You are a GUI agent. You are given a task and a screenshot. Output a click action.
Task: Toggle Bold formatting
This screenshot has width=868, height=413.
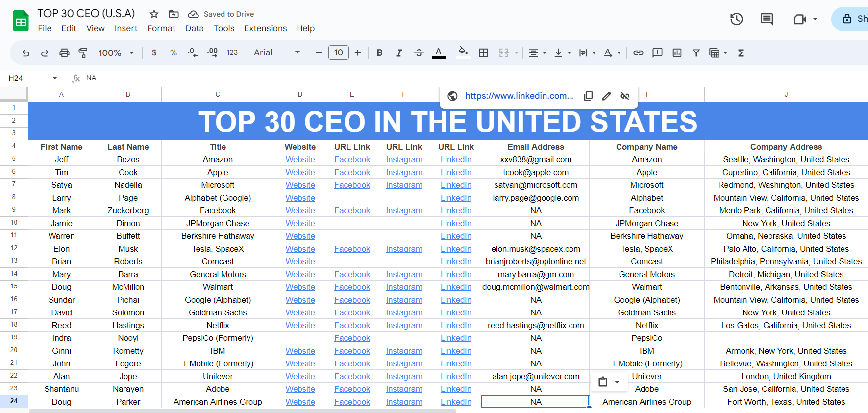coord(380,52)
